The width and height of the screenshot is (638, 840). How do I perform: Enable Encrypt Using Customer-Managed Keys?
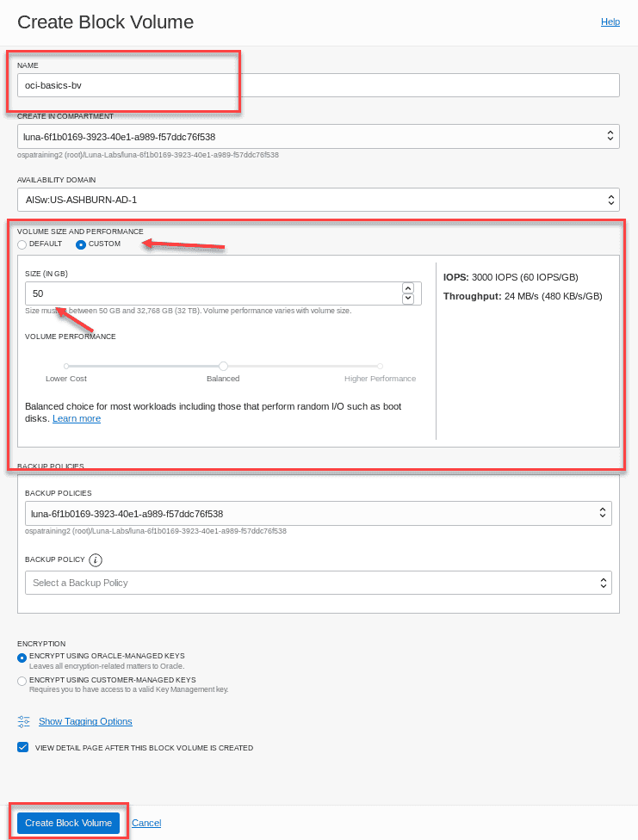[x=20, y=680]
